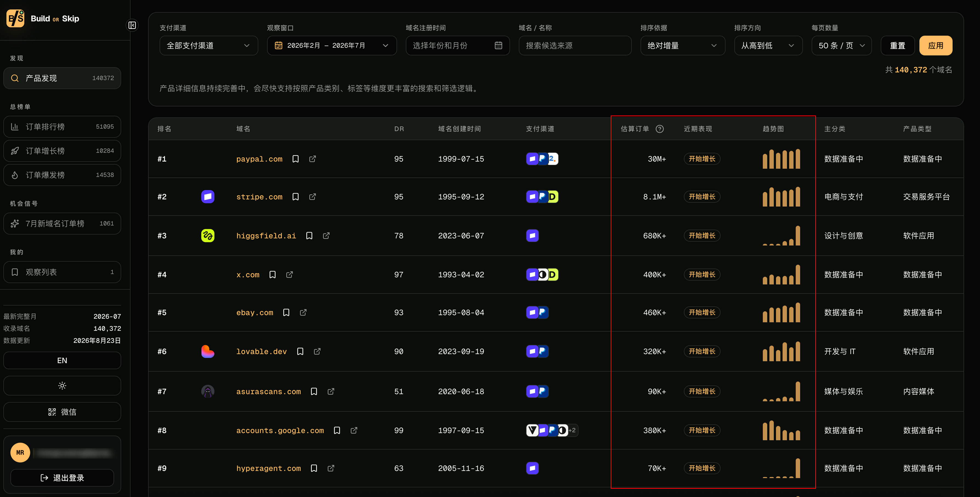Open hyperagent.com external link icon
Viewport: 980px width, 497px height.
tap(331, 468)
